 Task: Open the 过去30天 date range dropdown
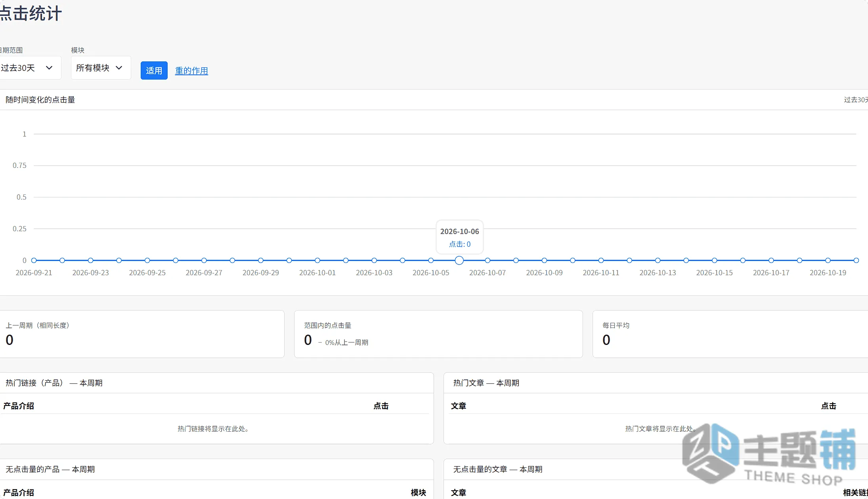[30, 68]
